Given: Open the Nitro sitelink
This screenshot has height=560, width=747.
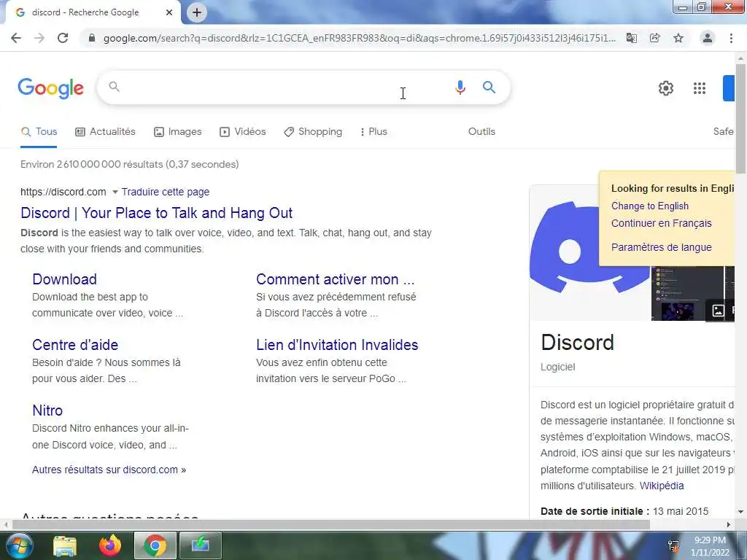Looking at the screenshot, I should (x=47, y=411).
